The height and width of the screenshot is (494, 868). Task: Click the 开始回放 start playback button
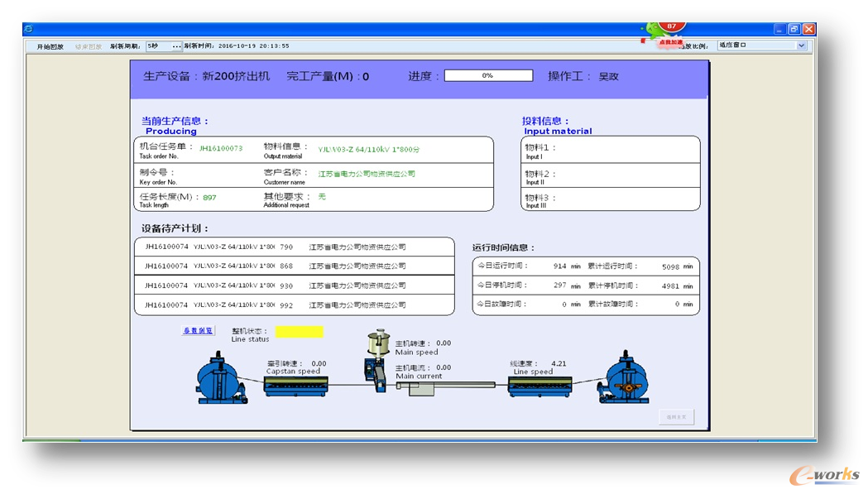tap(50, 46)
